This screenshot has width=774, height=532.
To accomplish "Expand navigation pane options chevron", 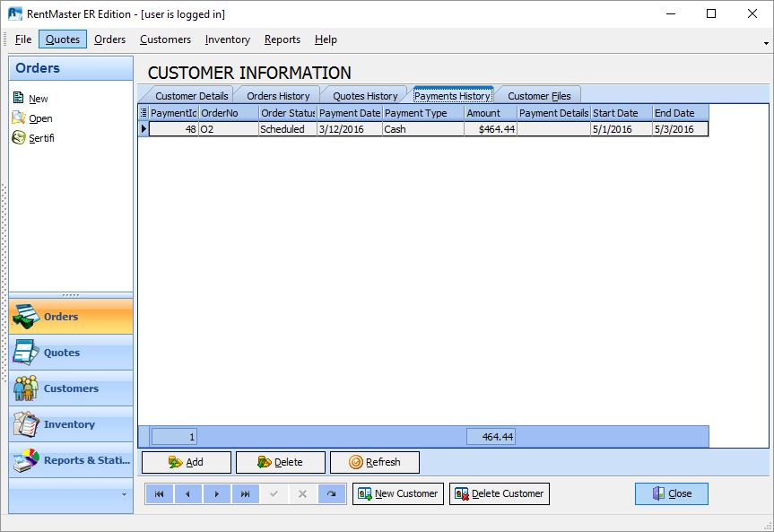I will pos(124,494).
